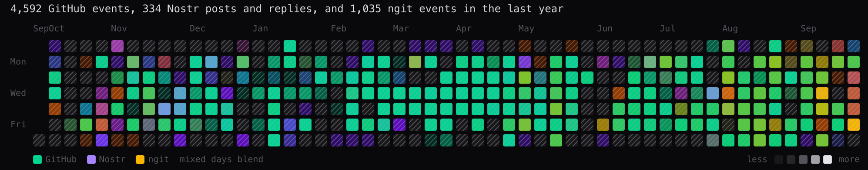Select the lone cell in the first week column
This screenshot has width=868, height=170.
pyautogui.click(x=39, y=140)
